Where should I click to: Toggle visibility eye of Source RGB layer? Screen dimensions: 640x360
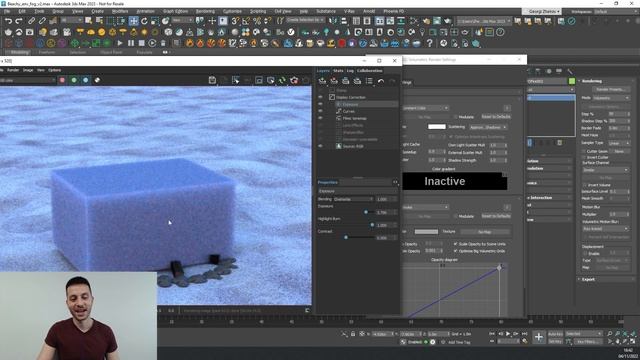320,146
